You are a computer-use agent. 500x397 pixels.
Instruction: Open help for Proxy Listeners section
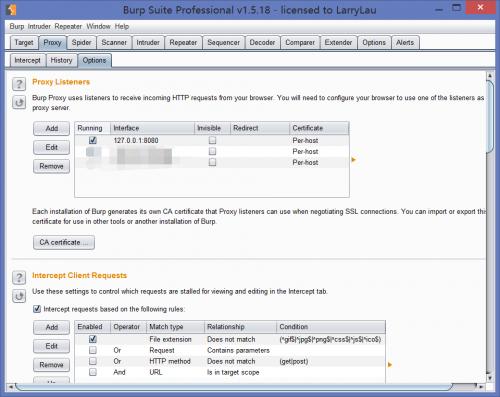click(x=19, y=84)
